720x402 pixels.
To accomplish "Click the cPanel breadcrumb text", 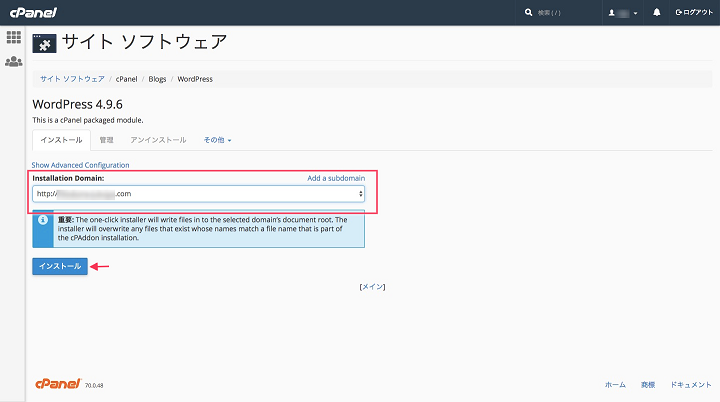I will click(x=126, y=79).
